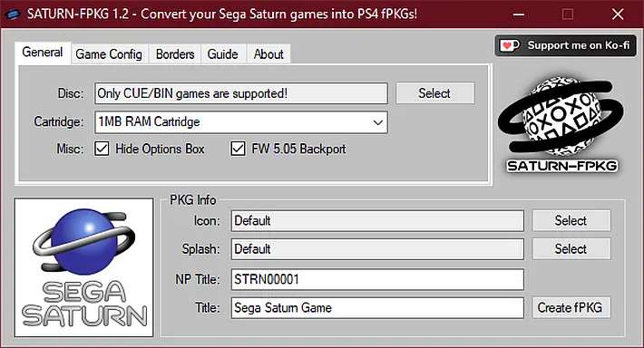This screenshot has height=348, width=644.
Task: Click the Title field Sega Saturn Game
Action: 377,308
